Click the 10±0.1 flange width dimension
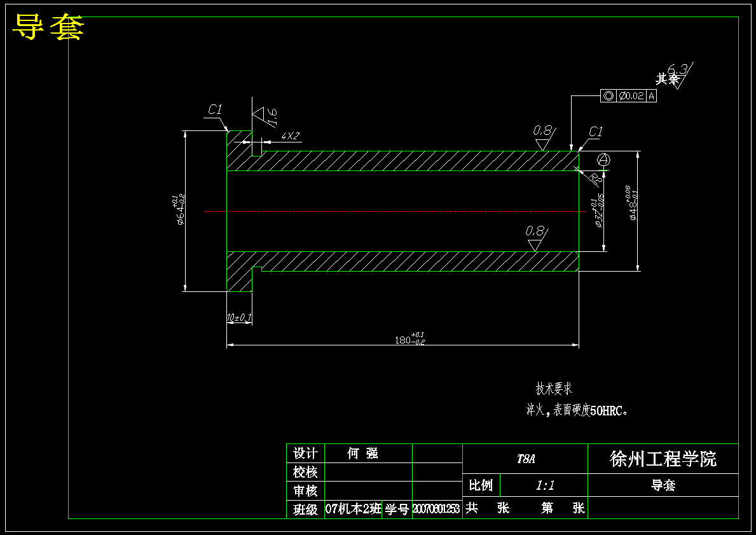The width and height of the screenshot is (756, 535). click(x=239, y=317)
